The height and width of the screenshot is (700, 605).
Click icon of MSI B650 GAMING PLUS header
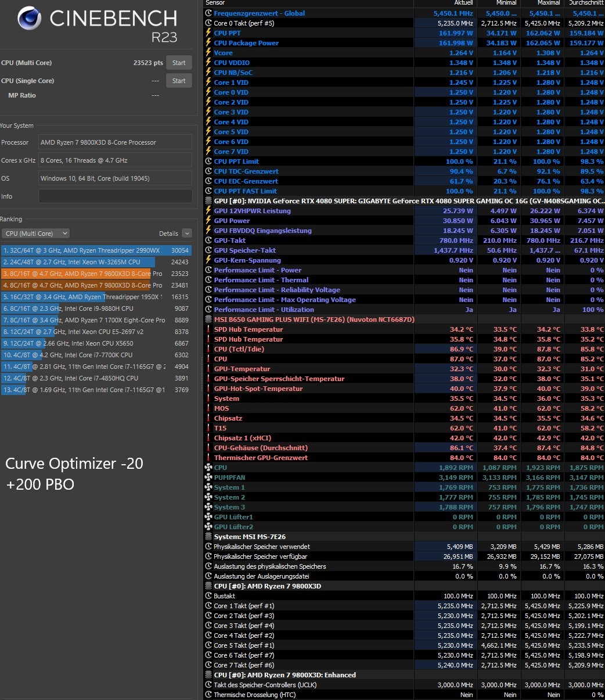click(209, 320)
